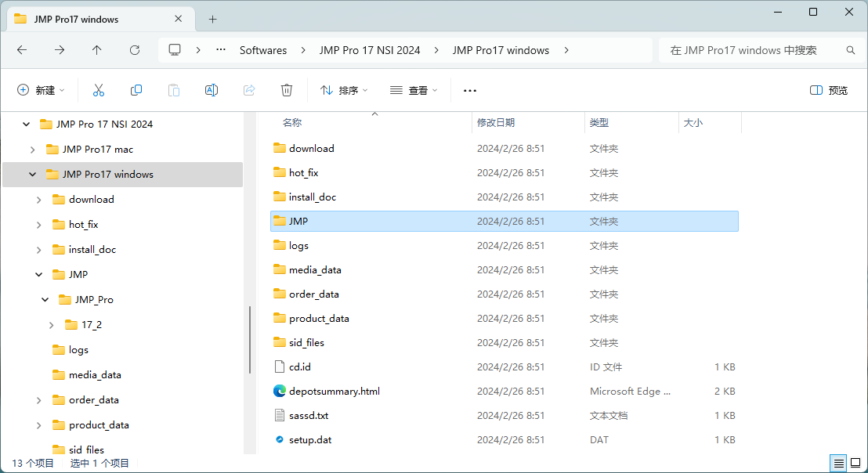868x473 pixels.
Task: Select the JMP folder row in file list
Action: pos(505,222)
